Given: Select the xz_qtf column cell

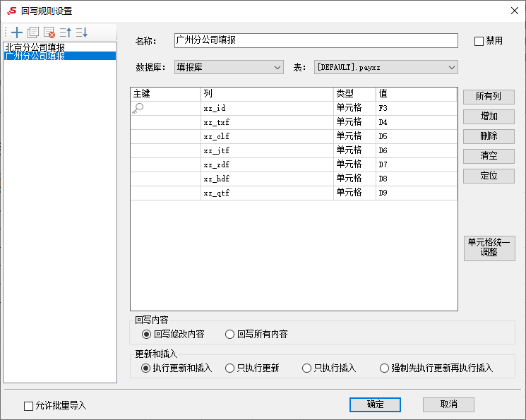Looking at the screenshot, I should click(267, 193).
